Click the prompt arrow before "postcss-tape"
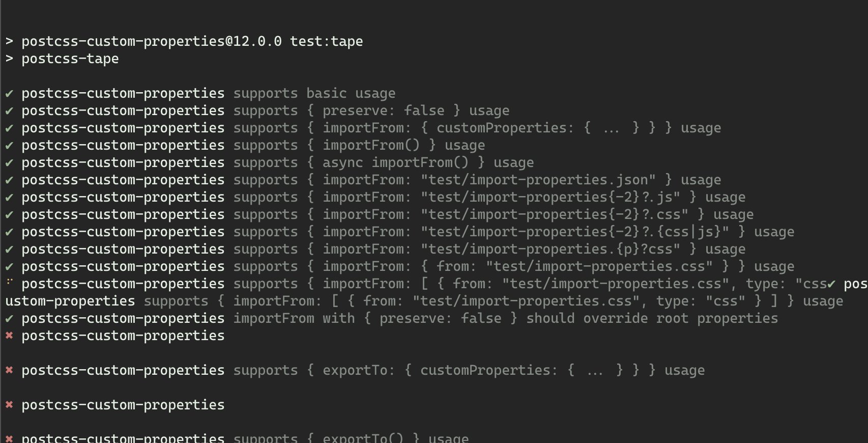868x443 pixels. coord(9,59)
